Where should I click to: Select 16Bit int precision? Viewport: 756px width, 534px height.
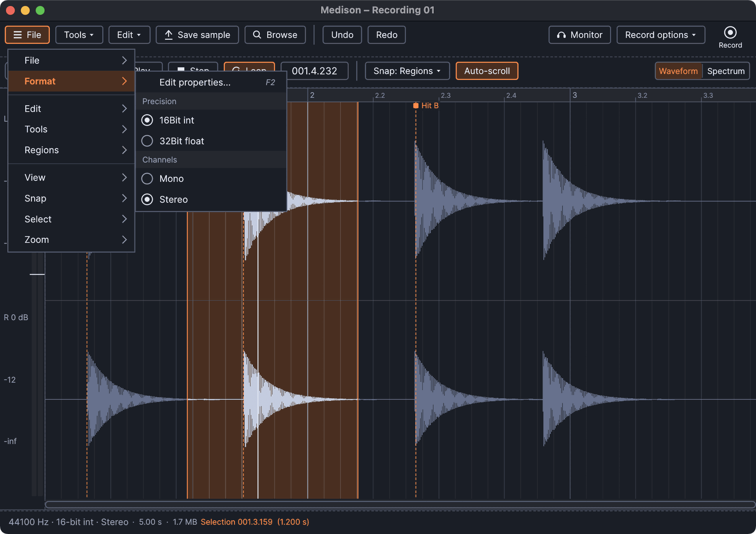coord(211,120)
